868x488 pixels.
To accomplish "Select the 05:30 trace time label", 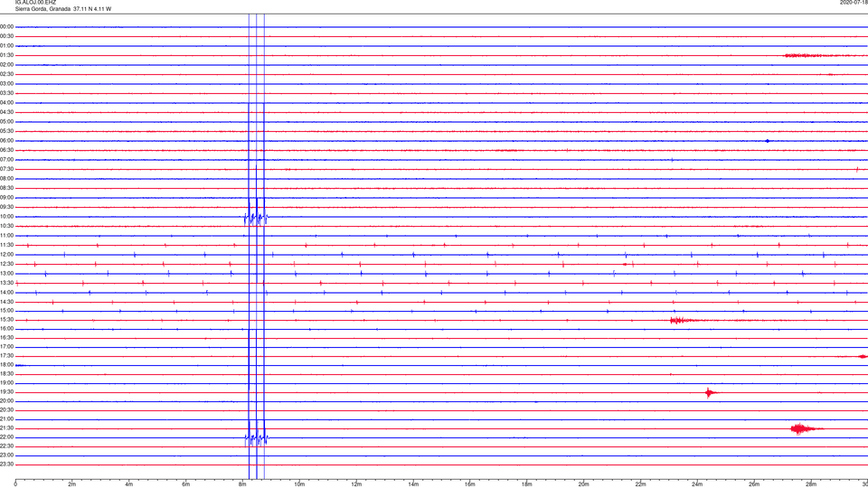I will pos(6,131).
